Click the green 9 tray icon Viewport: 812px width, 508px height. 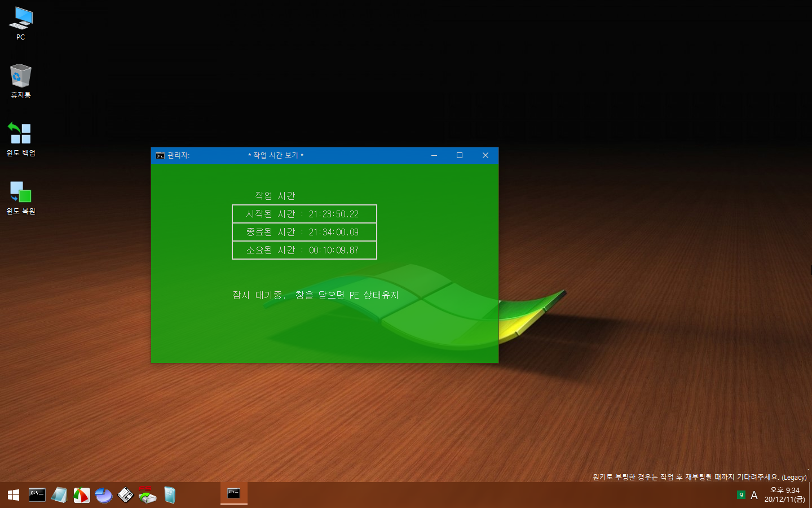(741, 495)
